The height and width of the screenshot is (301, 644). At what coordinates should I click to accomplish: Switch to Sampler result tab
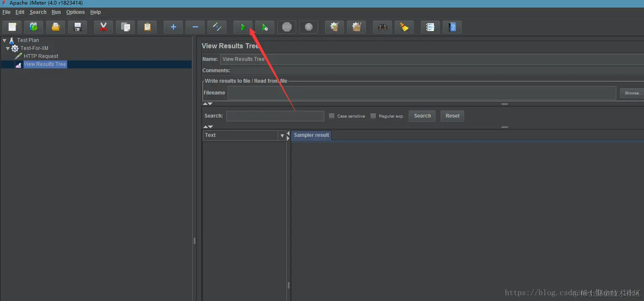(311, 135)
